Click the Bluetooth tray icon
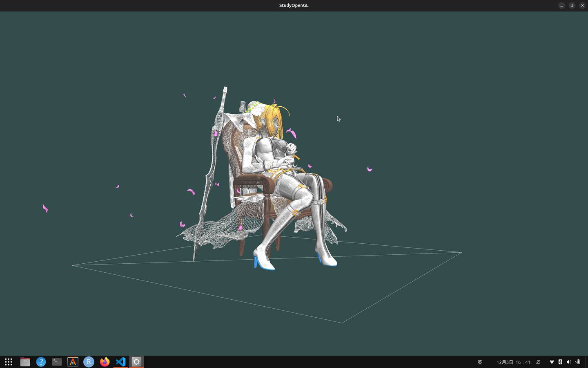588x368 pixels. 560,362
